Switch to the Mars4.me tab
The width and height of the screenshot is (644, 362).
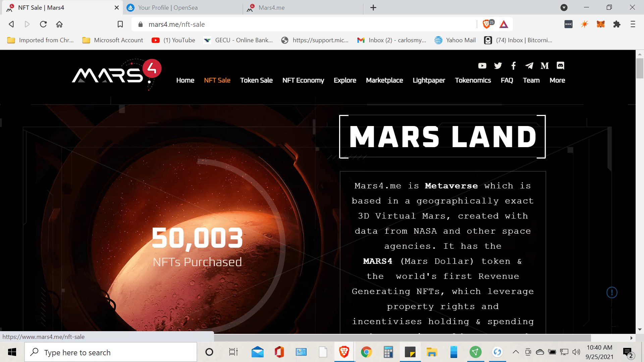tap(303, 7)
